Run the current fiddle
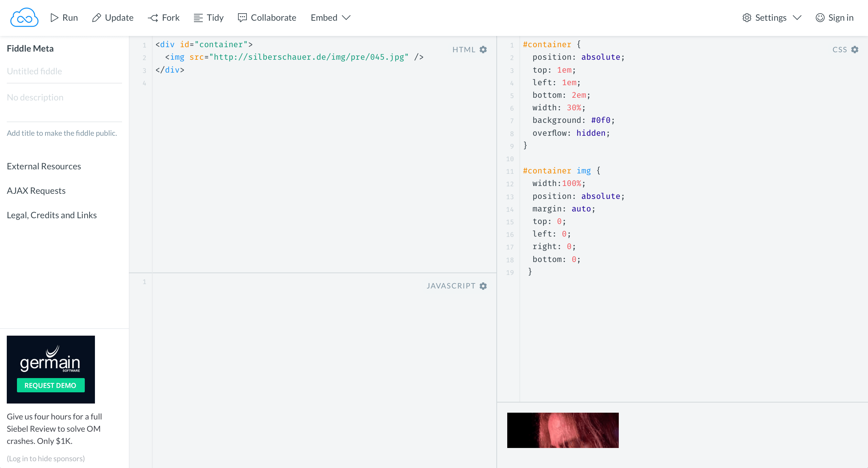The image size is (868, 468). click(x=64, y=17)
